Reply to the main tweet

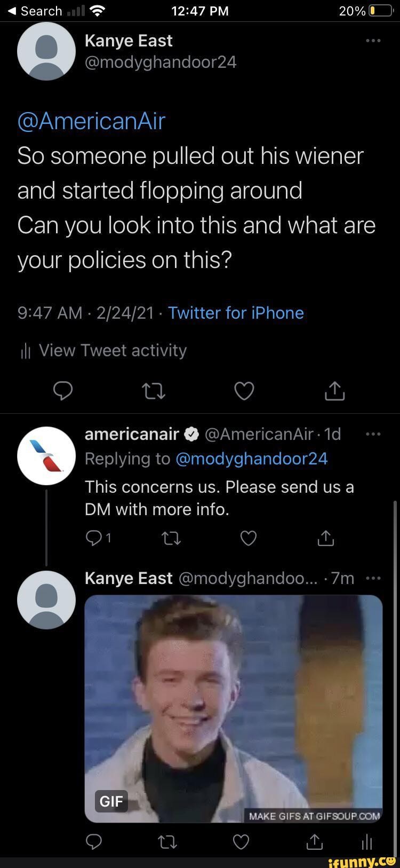point(63,391)
